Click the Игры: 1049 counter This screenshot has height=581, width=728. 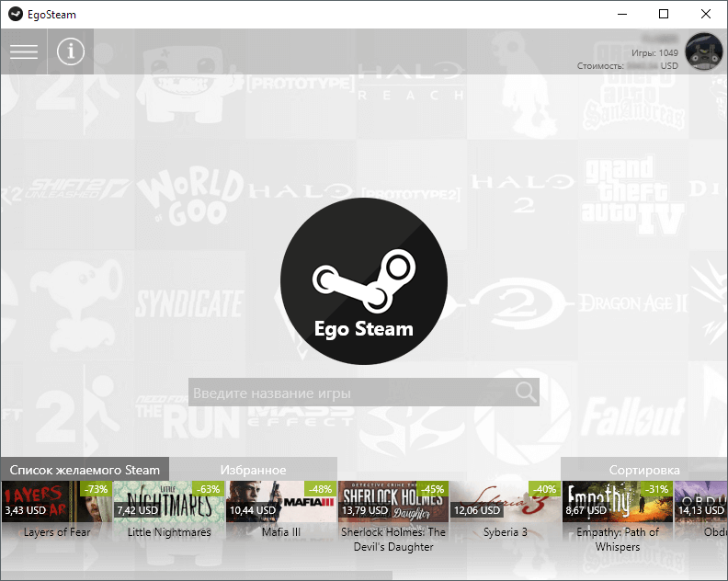pyautogui.click(x=654, y=52)
